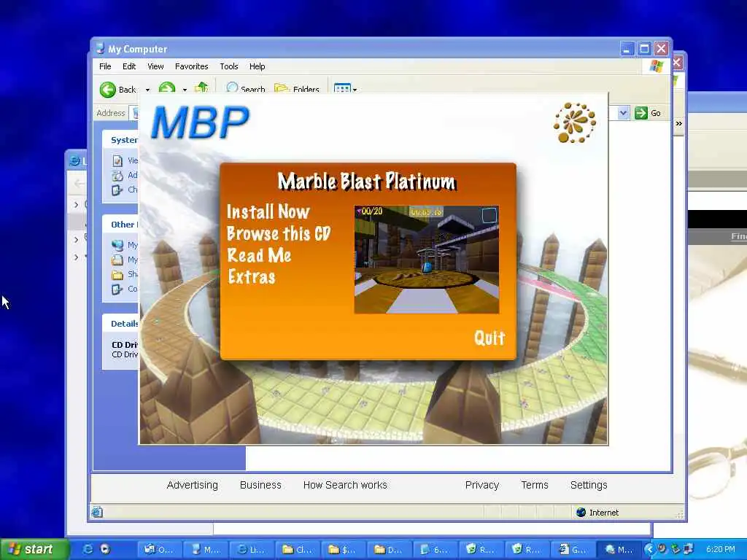Switch to the 'Li...' browser taskbar button
This screenshot has width=747, height=560.
click(x=252, y=550)
